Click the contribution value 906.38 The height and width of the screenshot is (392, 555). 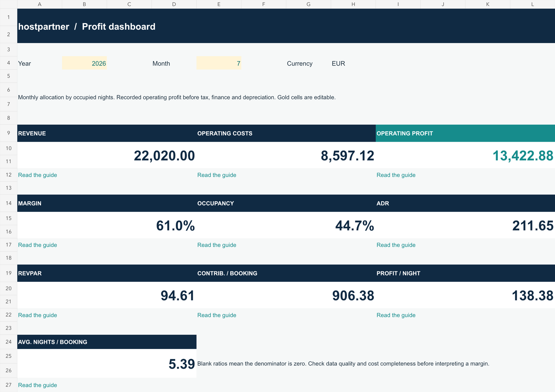point(353,296)
